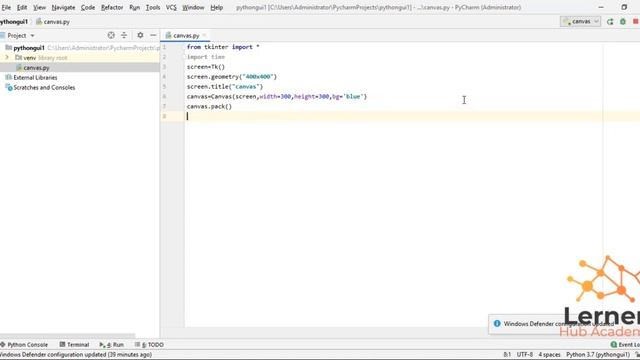Viewport: 640px width, 360px height.
Task: Select External Libraries node
Action: click(x=35, y=78)
